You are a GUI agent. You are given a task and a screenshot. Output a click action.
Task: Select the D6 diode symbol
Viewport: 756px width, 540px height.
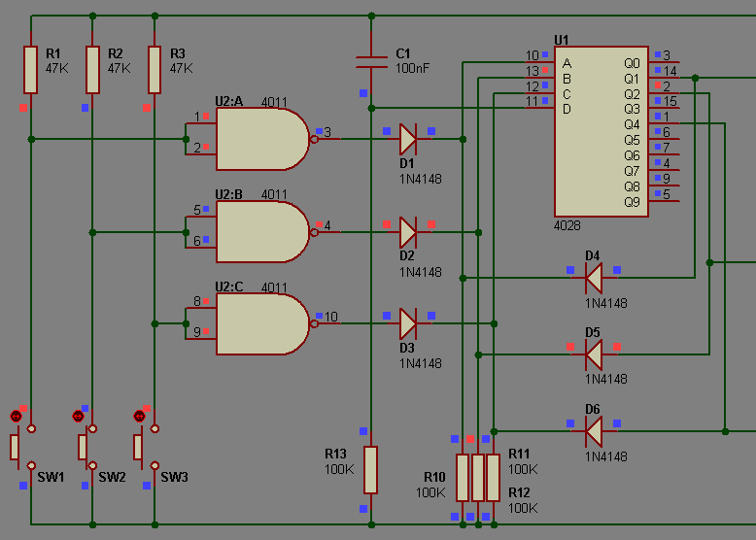click(594, 431)
